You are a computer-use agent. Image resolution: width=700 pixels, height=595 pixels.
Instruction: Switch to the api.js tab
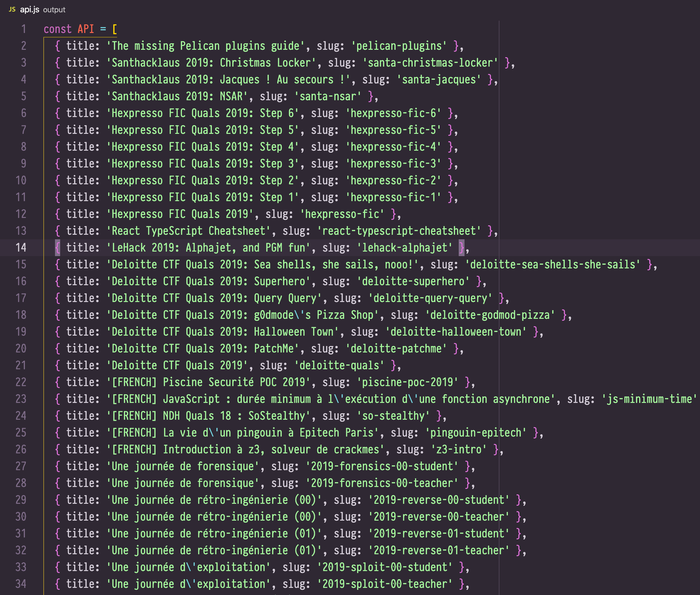(x=30, y=10)
